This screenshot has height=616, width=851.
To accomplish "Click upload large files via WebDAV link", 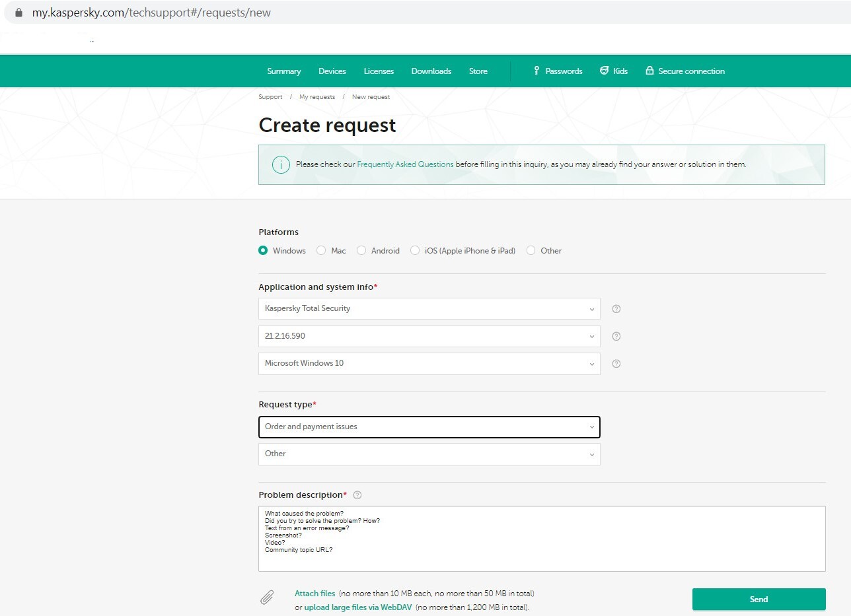I will (x=358, y=607).
